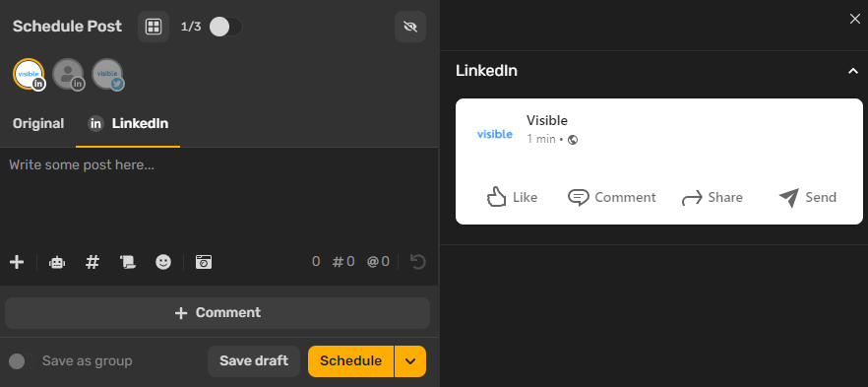Click the undo arrow icon

point(418,261)
